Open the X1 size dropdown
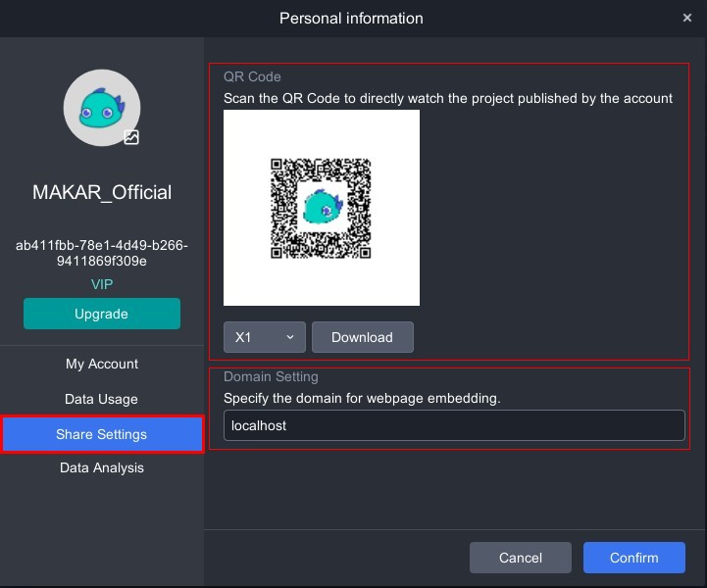 264,337
